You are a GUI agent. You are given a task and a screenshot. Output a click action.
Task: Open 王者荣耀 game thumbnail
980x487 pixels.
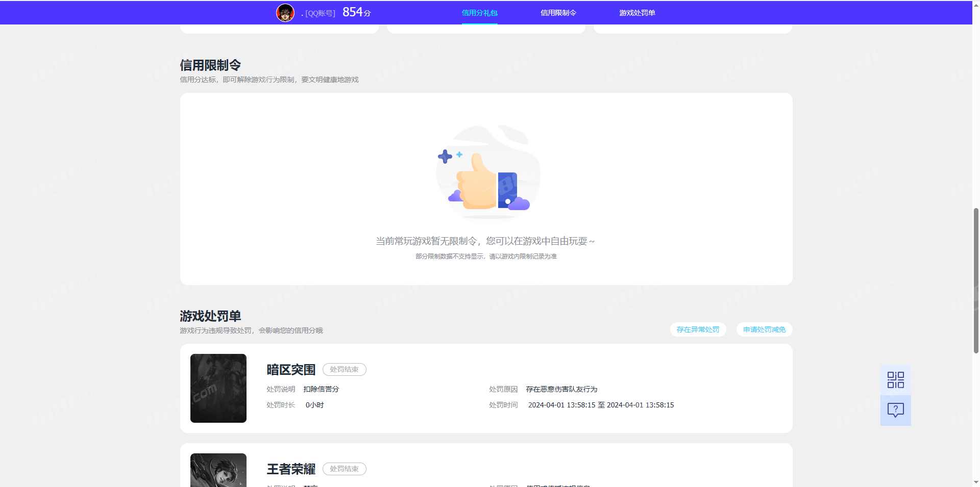click(x=218, y=470)
